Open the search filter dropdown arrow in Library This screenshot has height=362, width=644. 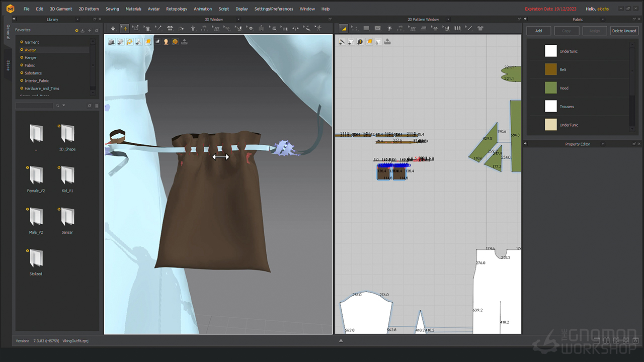(x=64, y=106)
